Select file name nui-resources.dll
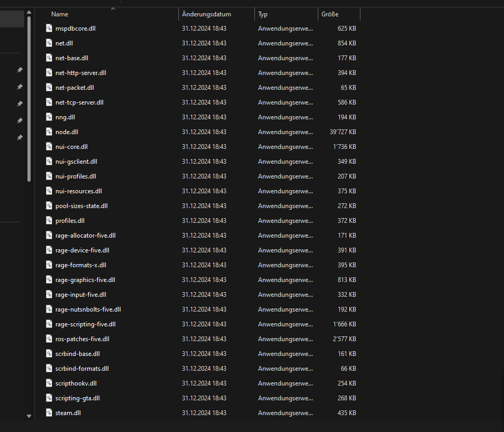Screen dimensions: 504x432 [x=79, y=191]
